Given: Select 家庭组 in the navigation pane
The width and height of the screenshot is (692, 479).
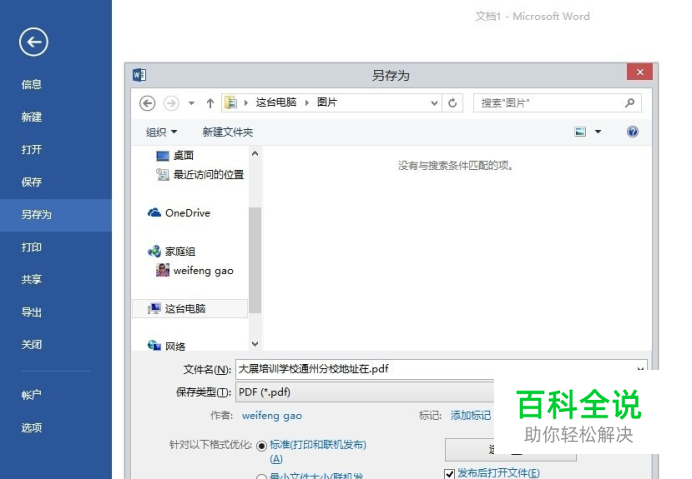Looking at the screenshot, I should coord(180,252).
